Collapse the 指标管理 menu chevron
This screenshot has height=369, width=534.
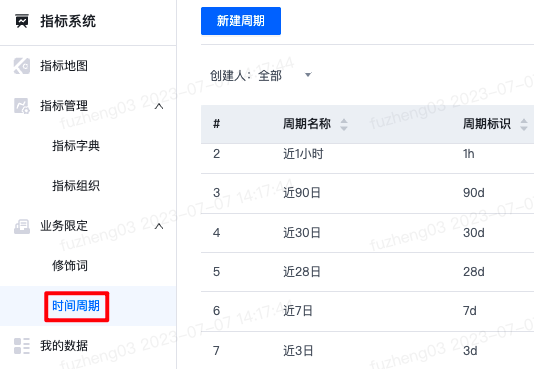[x=159, y=107]
